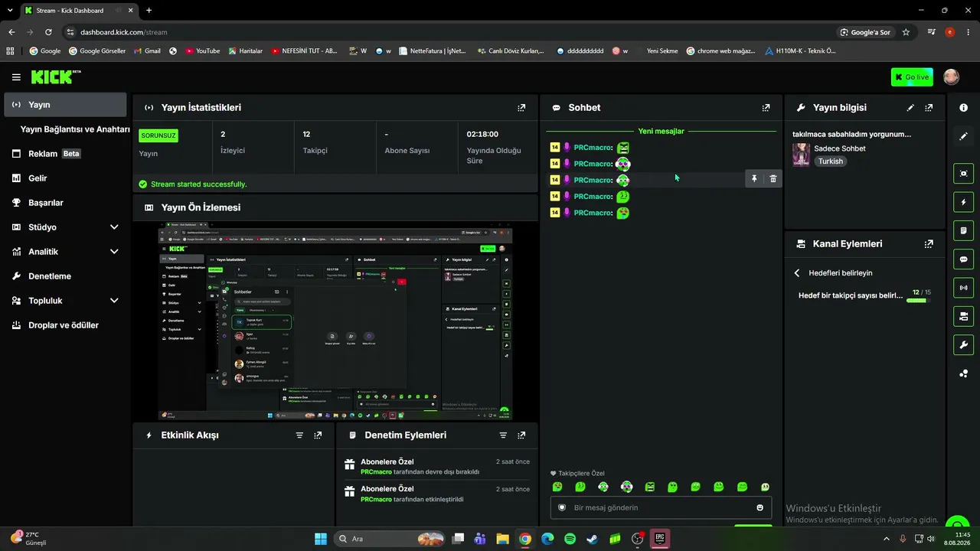Click the three-dots icon at the right rail bottom
This screenshot has height=551, width=980.
[x=964, y=373]
